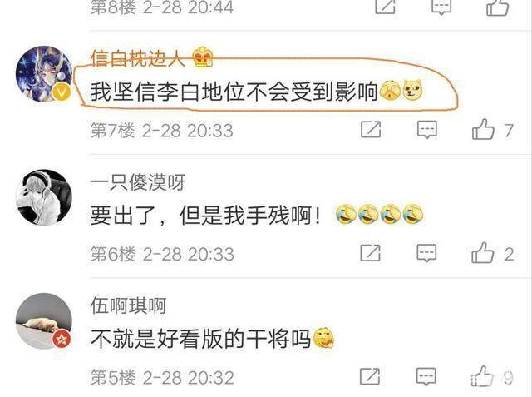Tap the sleeping dog avatar

coord(44,321)
